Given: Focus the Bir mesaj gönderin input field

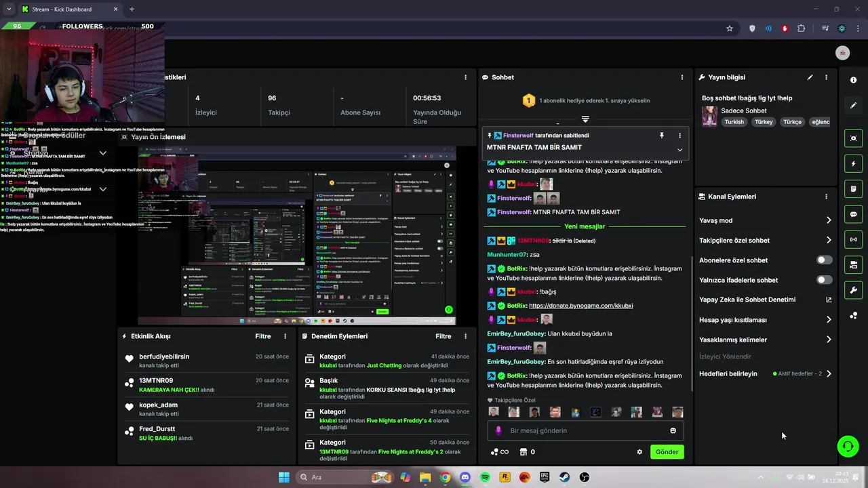Looking at the screenshot, I should (x=585, y=430).
